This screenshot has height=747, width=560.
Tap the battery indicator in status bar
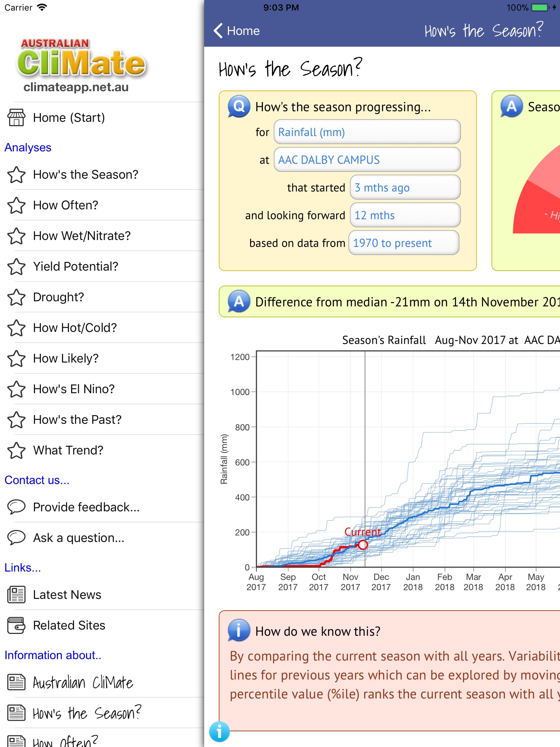(x=541, y=7)
